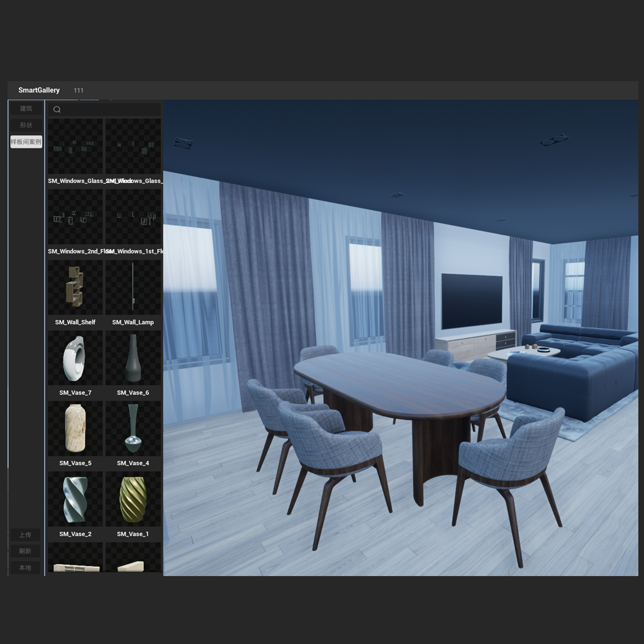Click the wall-mounted TV in viewport
Viewport: 644px width, 644px height.
point(472,301)
